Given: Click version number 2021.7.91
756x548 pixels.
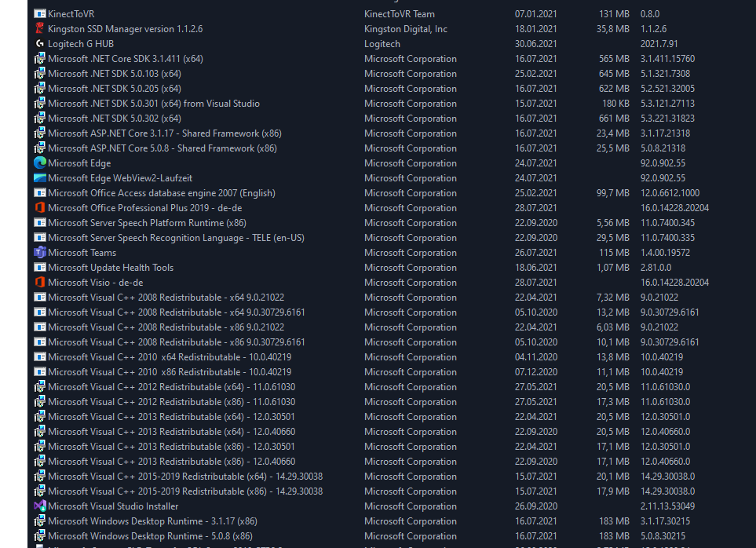Looking at the screenshot, I should (x=659, y=44).
